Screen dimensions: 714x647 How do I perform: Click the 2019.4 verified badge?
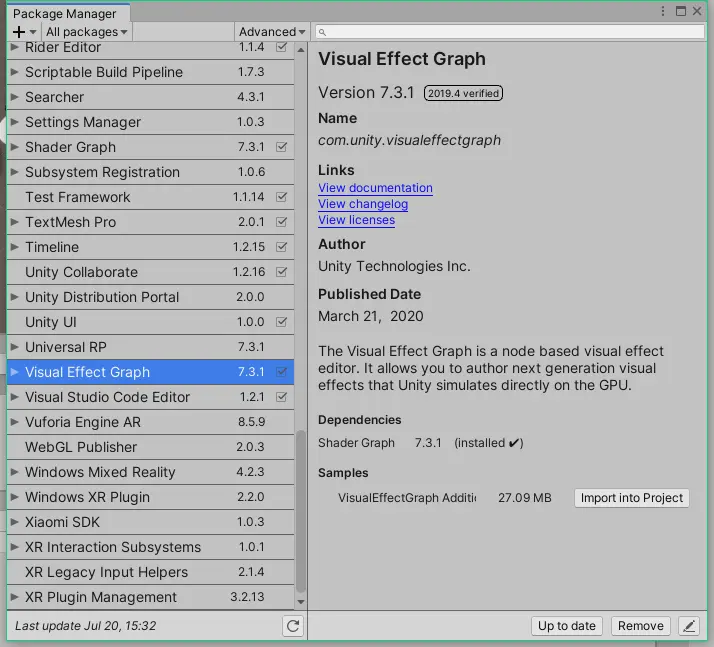coord(463,93)
